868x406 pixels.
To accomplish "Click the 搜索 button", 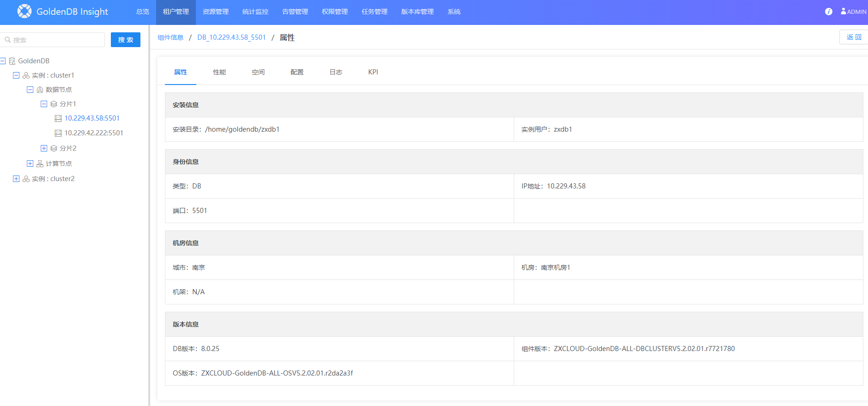I will click(x=126, y=40).
